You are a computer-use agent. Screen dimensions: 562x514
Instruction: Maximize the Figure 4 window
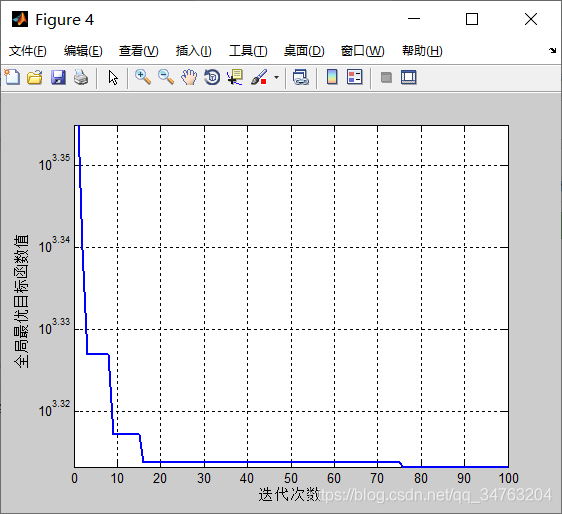click(472, 19)
